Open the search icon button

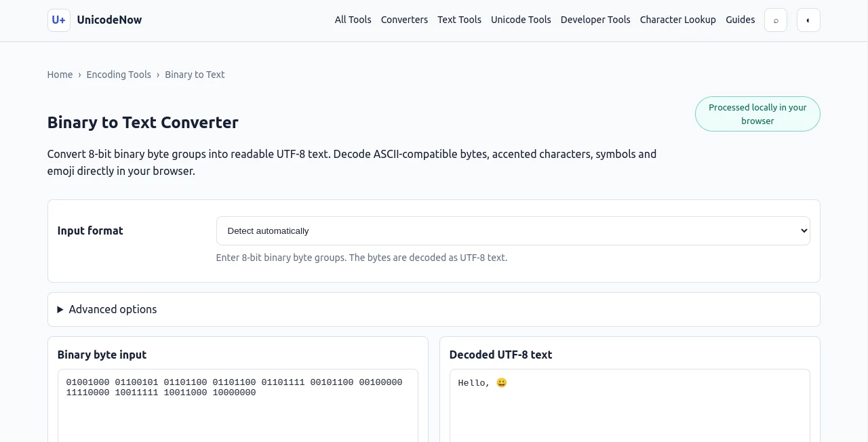tap(776, 20)
